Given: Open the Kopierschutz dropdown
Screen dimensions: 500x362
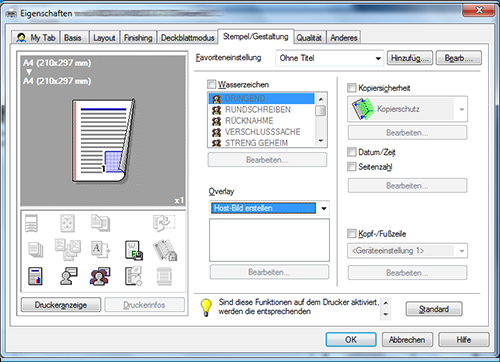Looking at the screenshot, I should (407, 109).
